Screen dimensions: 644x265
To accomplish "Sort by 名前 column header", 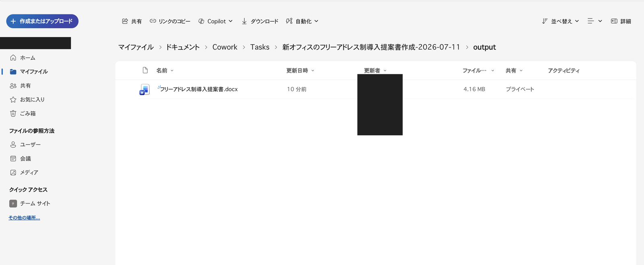I will click(x=165, y=70).
